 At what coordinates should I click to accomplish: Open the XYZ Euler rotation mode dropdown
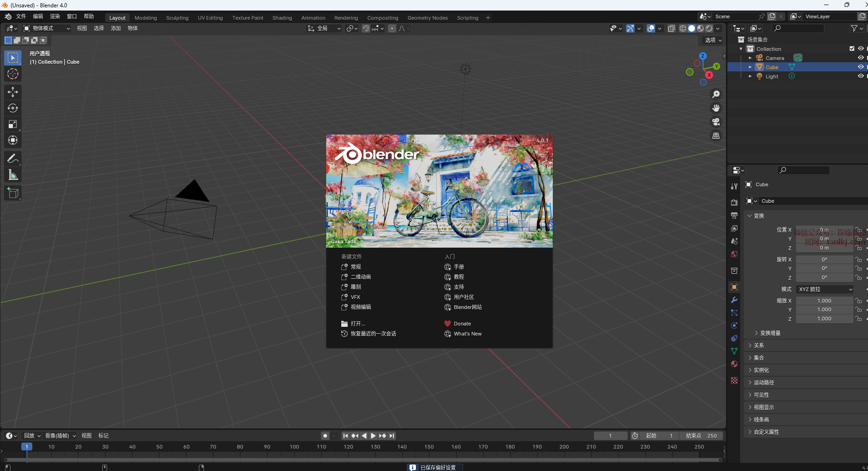[824, 289]
